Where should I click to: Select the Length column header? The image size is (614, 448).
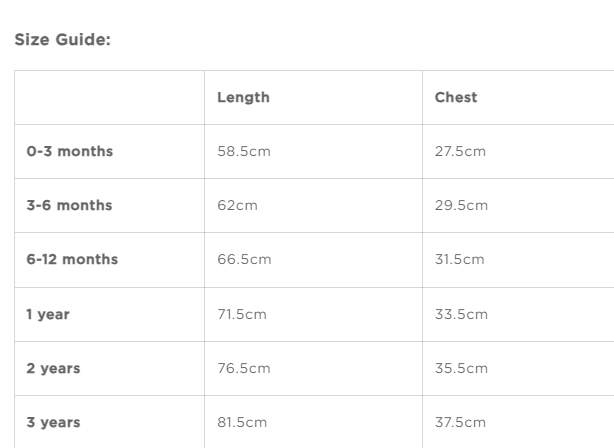[x=243, y=98]
